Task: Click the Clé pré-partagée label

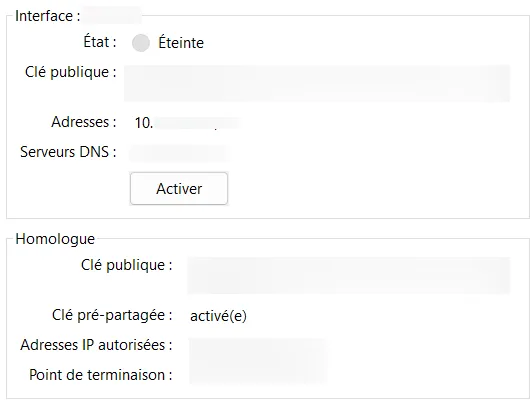Action: [112, 315]
